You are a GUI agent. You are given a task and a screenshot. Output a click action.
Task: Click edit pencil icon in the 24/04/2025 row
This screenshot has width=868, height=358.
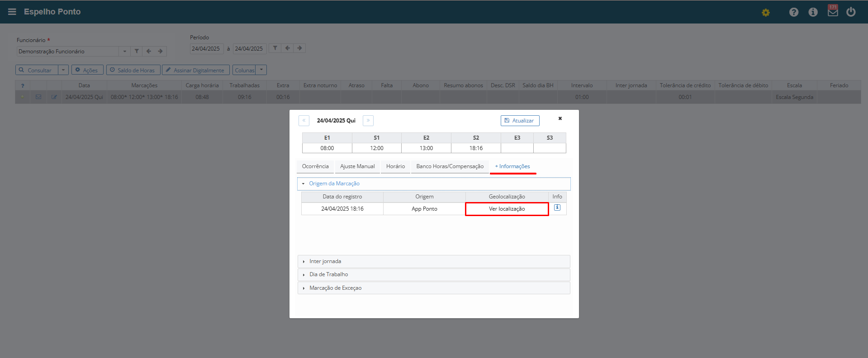point(54,97)
